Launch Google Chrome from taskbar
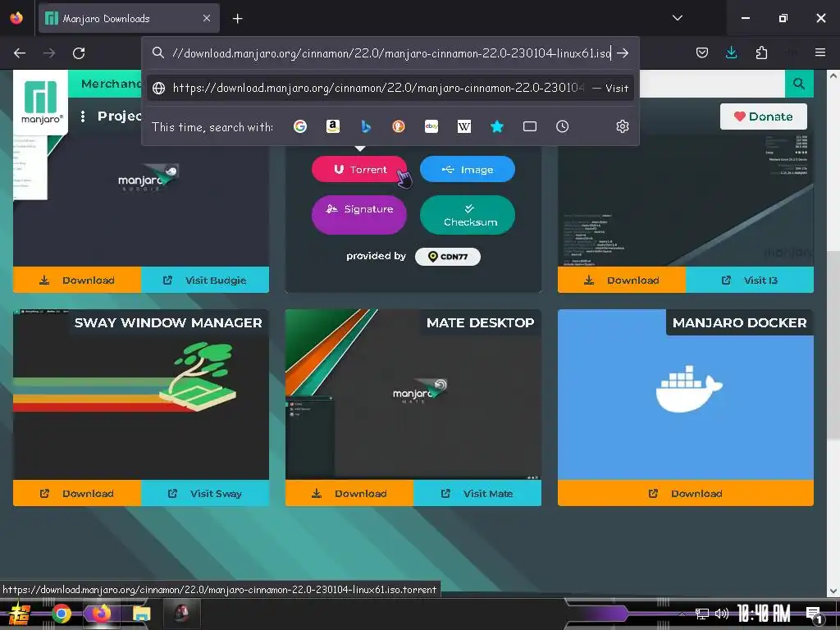Image resolution: width=840 pixels, height=630 pixels. point(61,614)
